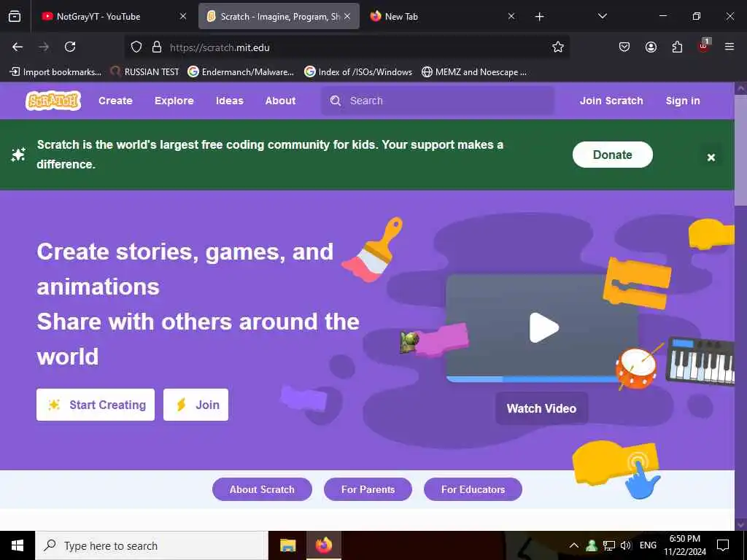Click the Start Creating button
This screenshot has width=747, height=560.
point(96,405)
